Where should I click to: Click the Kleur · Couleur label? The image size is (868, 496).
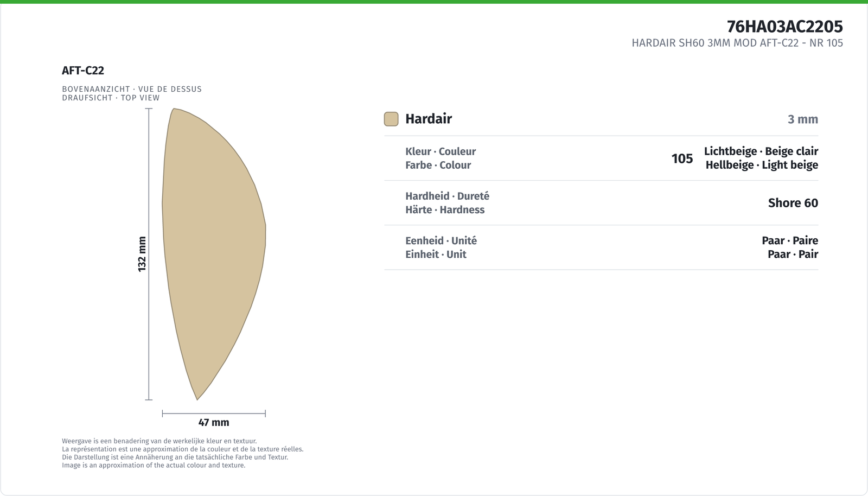441,151
